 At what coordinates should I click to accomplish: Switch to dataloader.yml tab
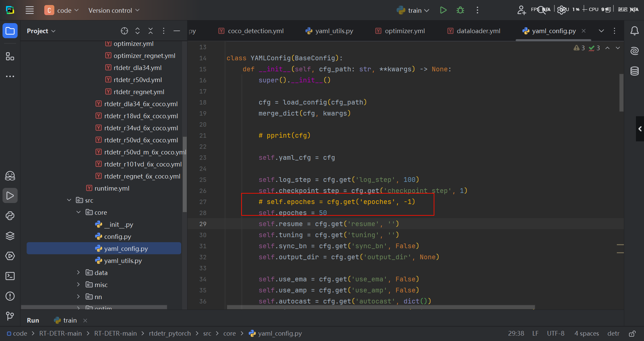click(474, 31)
